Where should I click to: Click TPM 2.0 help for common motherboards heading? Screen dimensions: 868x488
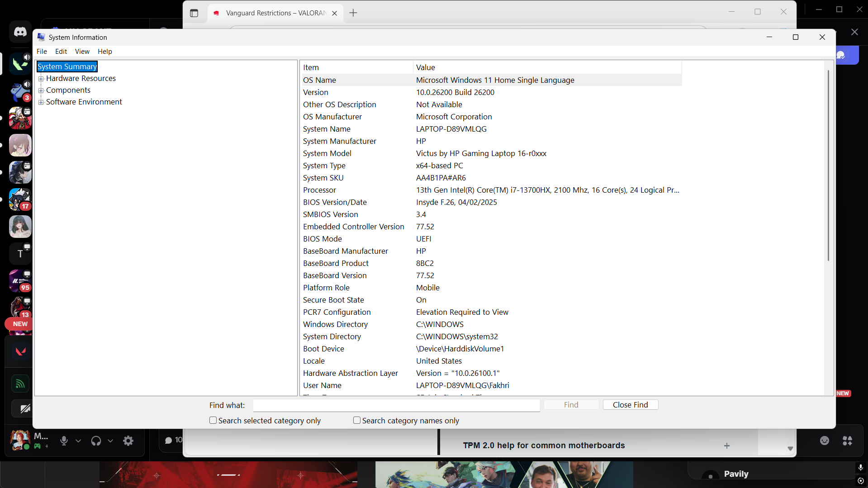pyautogui.click(x=544, y=445)
